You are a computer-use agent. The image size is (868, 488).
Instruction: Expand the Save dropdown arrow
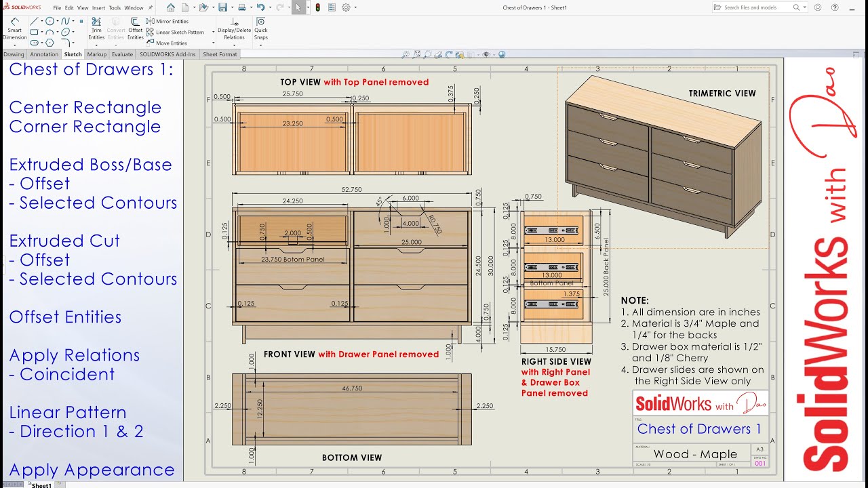[x=232, y=7]
